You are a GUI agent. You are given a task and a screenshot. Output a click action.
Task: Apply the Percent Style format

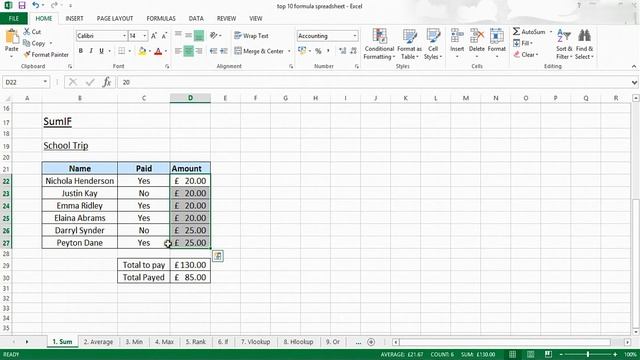(x=318, y=51)
